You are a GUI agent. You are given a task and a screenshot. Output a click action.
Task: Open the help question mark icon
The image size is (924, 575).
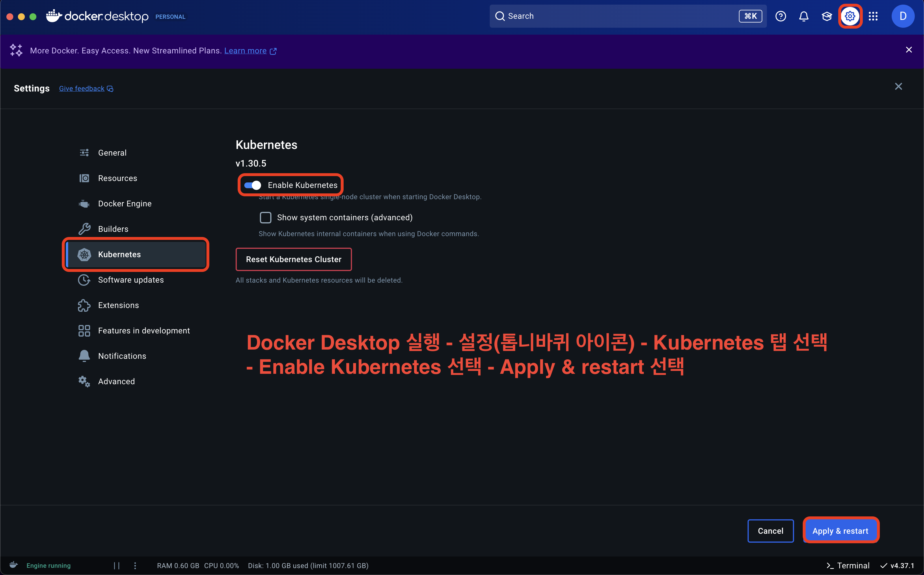click(780, 16)
